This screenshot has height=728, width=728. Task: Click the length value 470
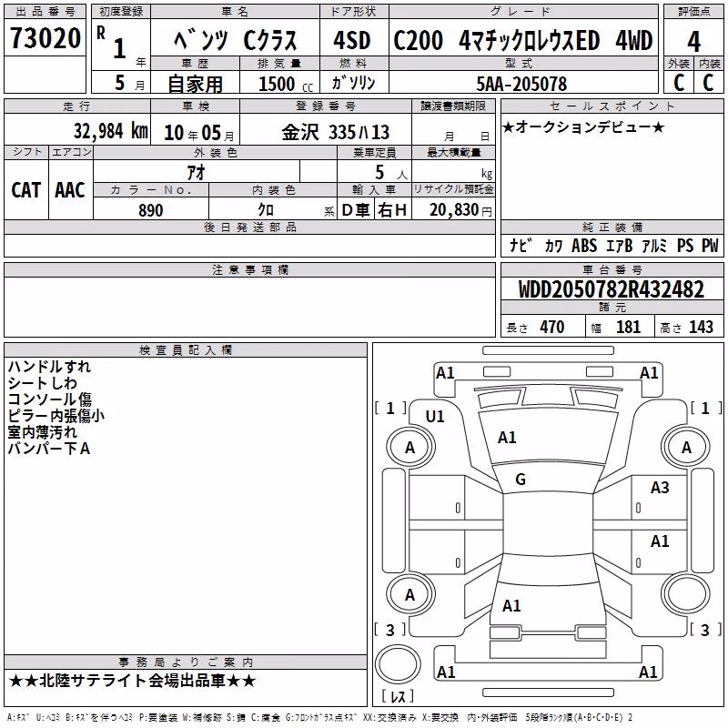552,327
